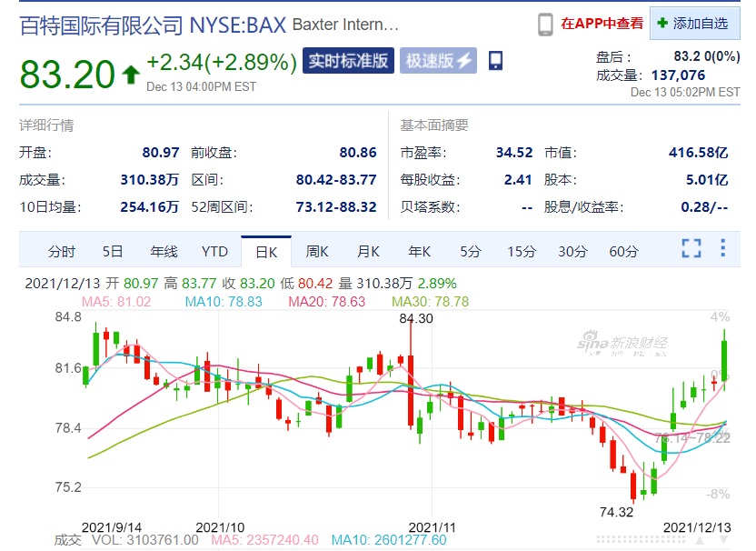Click the 2021/11 date axis label

[x=432, y=527]
